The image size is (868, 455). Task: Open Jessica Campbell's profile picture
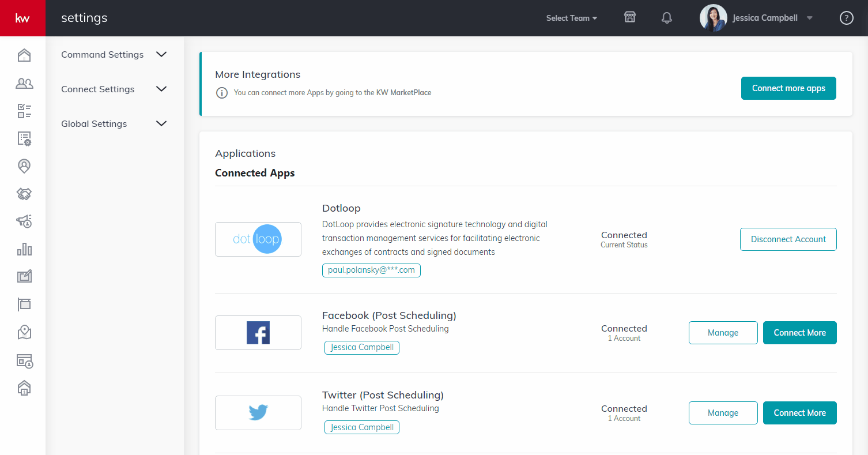[x=713, y=18]
